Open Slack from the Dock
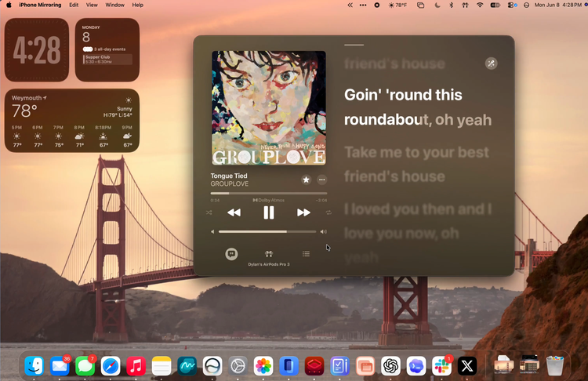This screenshot has height=381, width=588. click(x=441, y=366)
